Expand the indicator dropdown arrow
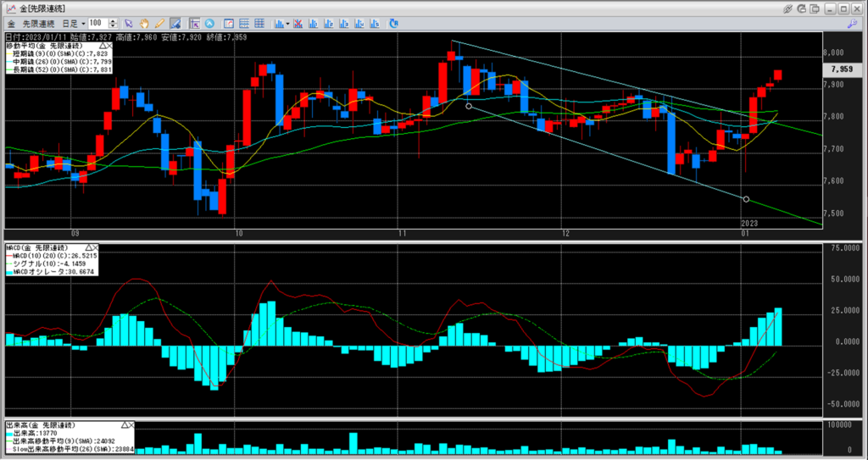 [x=288, y=24]
